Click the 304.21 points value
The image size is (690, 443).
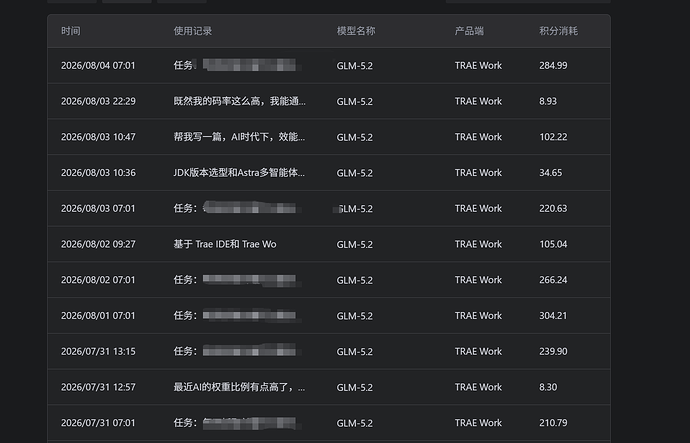(x=553, y=315)
